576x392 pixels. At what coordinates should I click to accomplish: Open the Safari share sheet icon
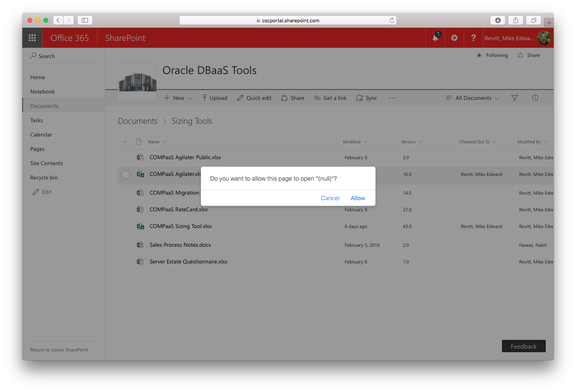[515, 20]
